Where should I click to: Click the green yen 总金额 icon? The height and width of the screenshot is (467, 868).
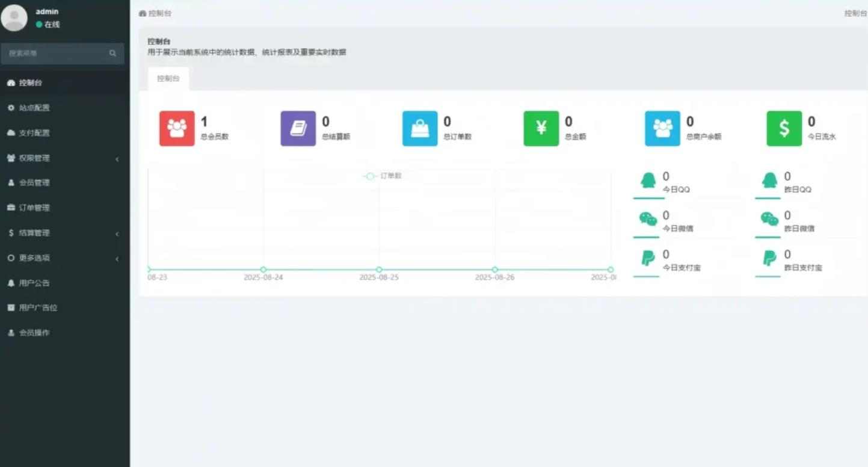coord(541,128)
